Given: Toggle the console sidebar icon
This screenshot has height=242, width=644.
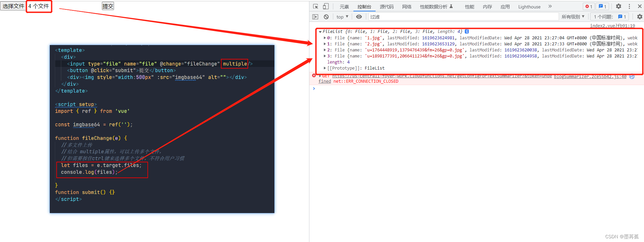Looking at the screenshot, I should 315,17.
